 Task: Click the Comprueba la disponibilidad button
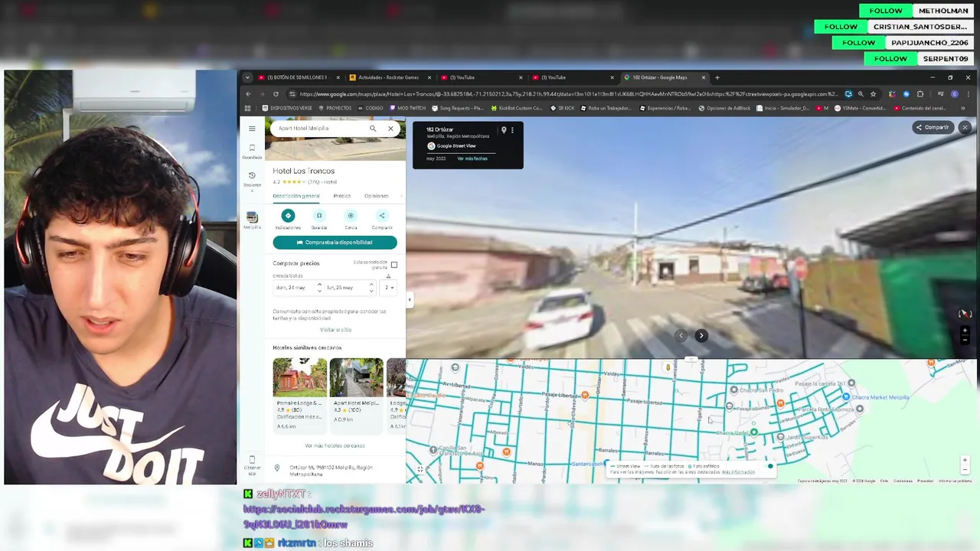[335, 243]
